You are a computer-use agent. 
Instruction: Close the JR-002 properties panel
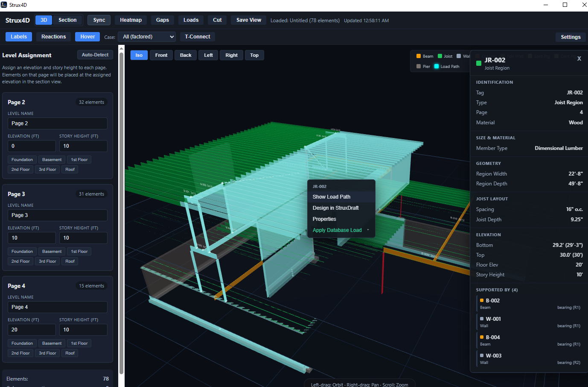[579, 59]
